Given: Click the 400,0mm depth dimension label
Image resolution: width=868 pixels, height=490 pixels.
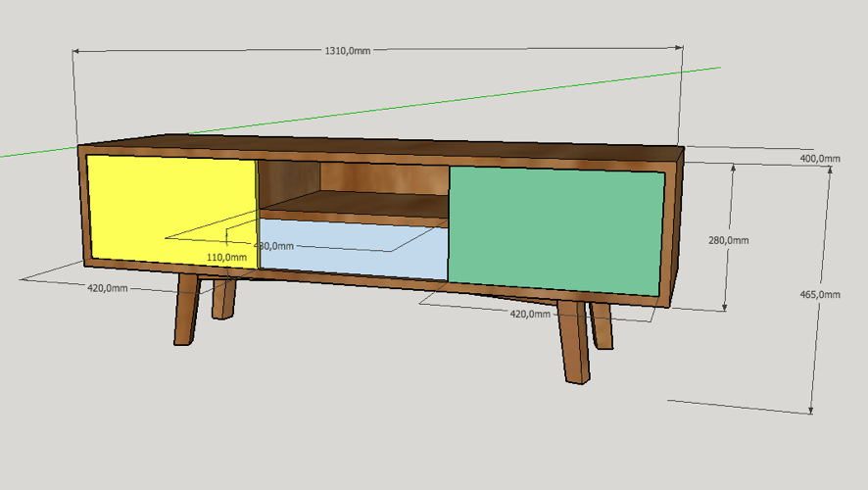Looking at the screenshot, I should pos(820,159).
